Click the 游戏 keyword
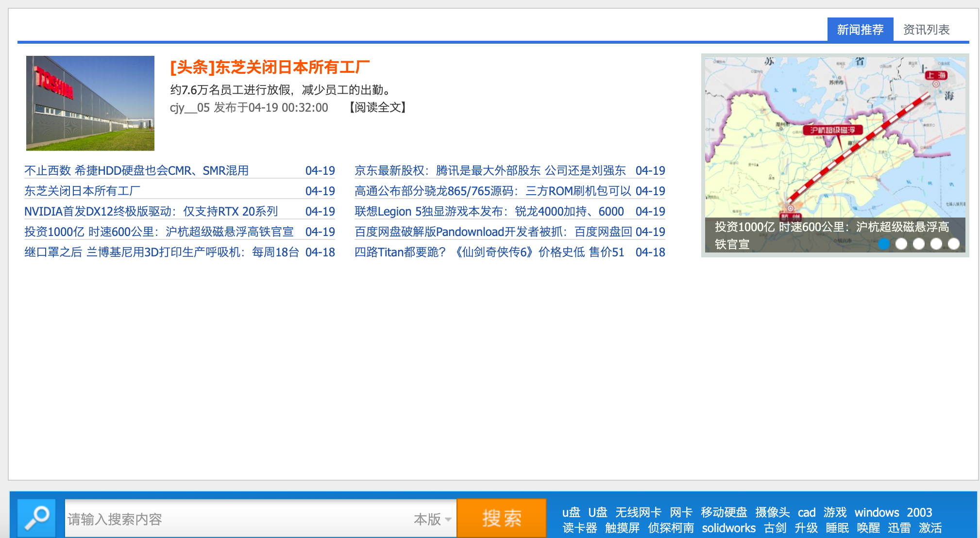Image resolution: width=980 pixels, height=538 pixels. (x=835, y=512)
